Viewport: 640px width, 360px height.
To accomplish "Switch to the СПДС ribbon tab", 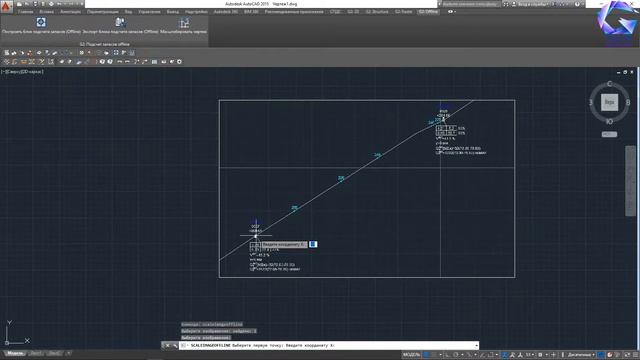I will pyautogui.click(x=335, y=12).
